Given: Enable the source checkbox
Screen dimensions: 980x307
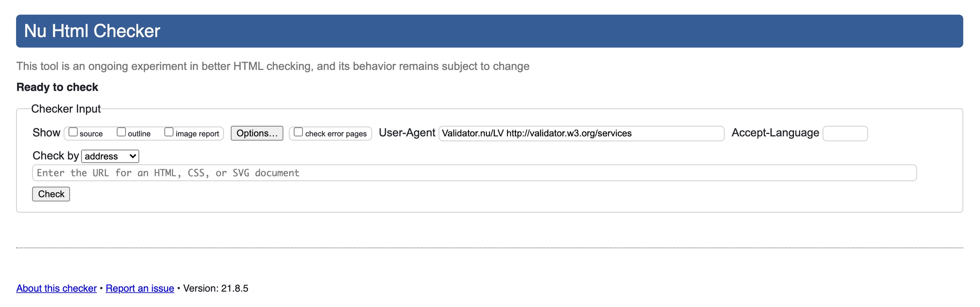Looking at the screenshot, I should point(73,132).
